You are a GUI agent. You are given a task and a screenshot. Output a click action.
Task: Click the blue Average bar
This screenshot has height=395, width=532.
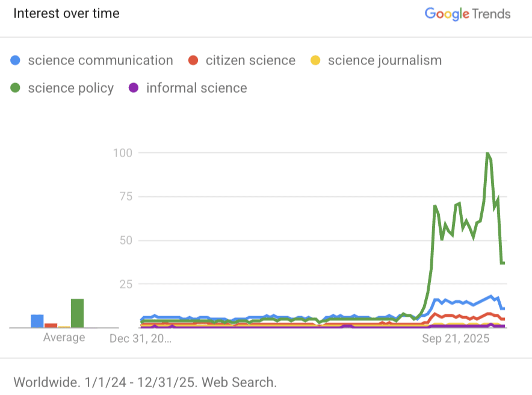pos(37,321)
